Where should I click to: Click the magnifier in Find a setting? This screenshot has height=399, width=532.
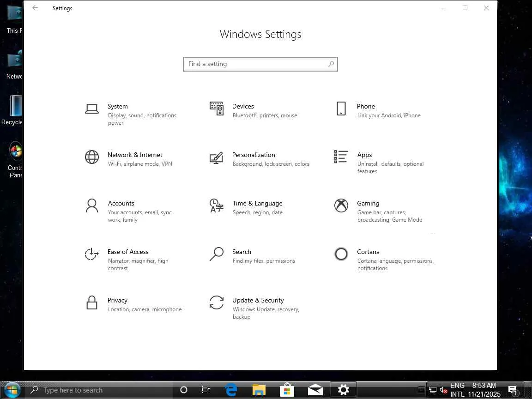pyautogui.click(x=331, y=64)
